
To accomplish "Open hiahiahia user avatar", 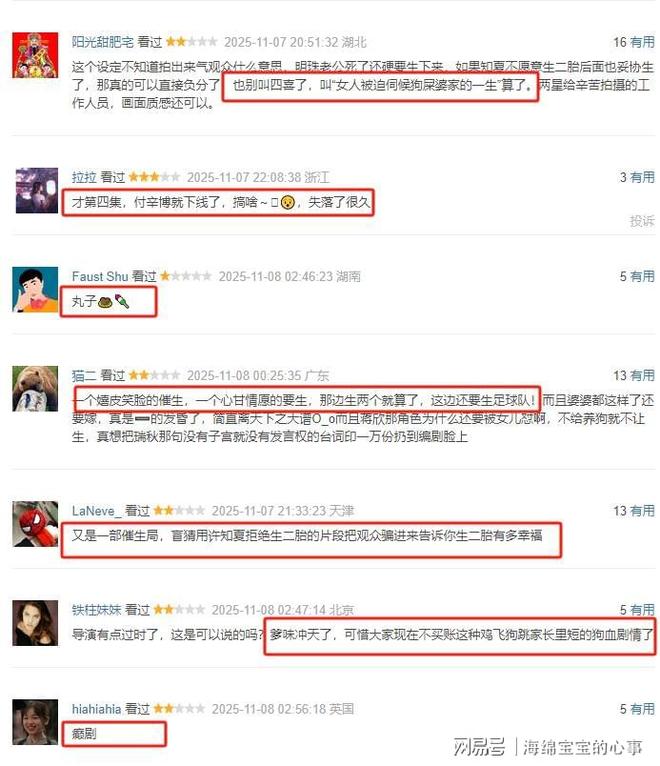I will tap(35, 722).
